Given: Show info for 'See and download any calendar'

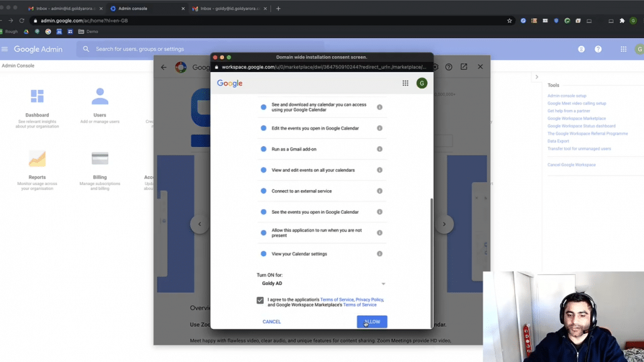Looking at the screenshot, I should (380, 108).
